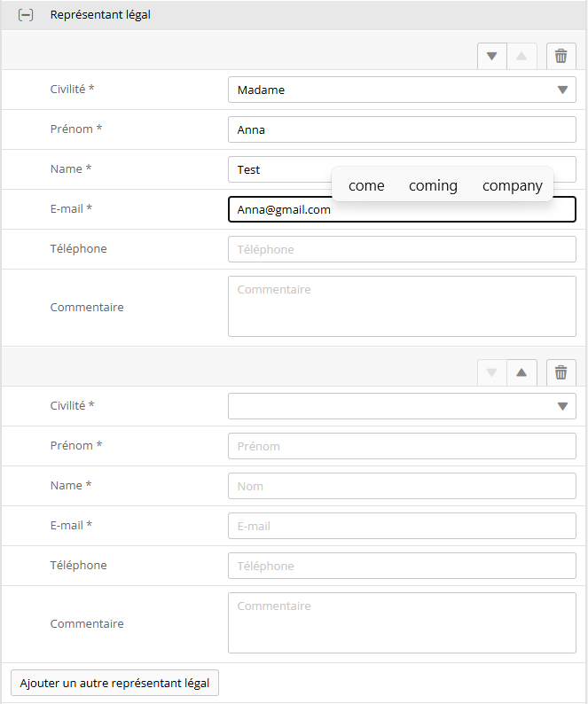Move first representative block down
The image size is (588, 704).
[492, 56]
